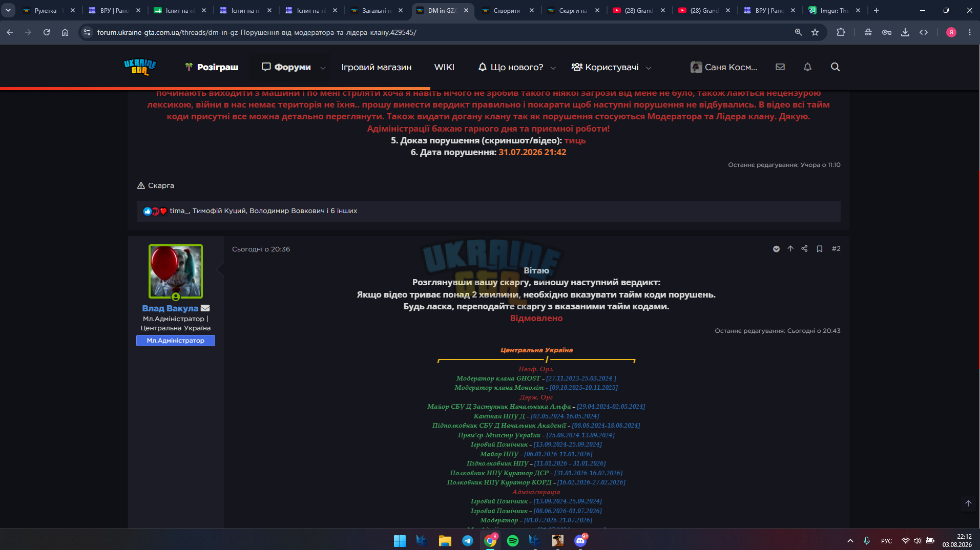980x550 pixels.
Task: Open the WIKI nav item
Action: click(x=444, y=67)
